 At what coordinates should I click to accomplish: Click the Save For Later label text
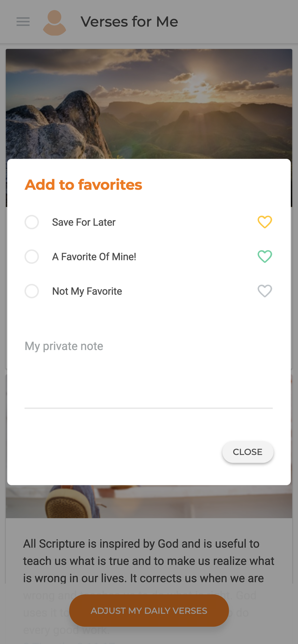84,222
